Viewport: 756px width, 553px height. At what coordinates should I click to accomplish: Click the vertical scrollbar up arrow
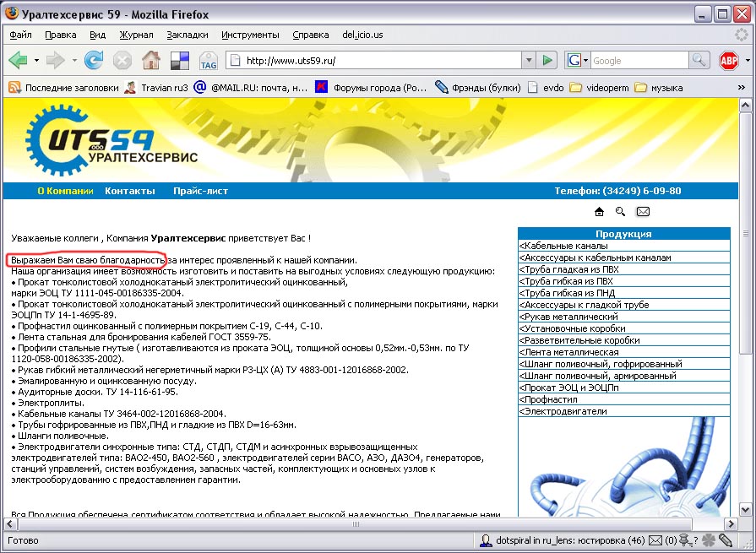(x=745, y=105)
